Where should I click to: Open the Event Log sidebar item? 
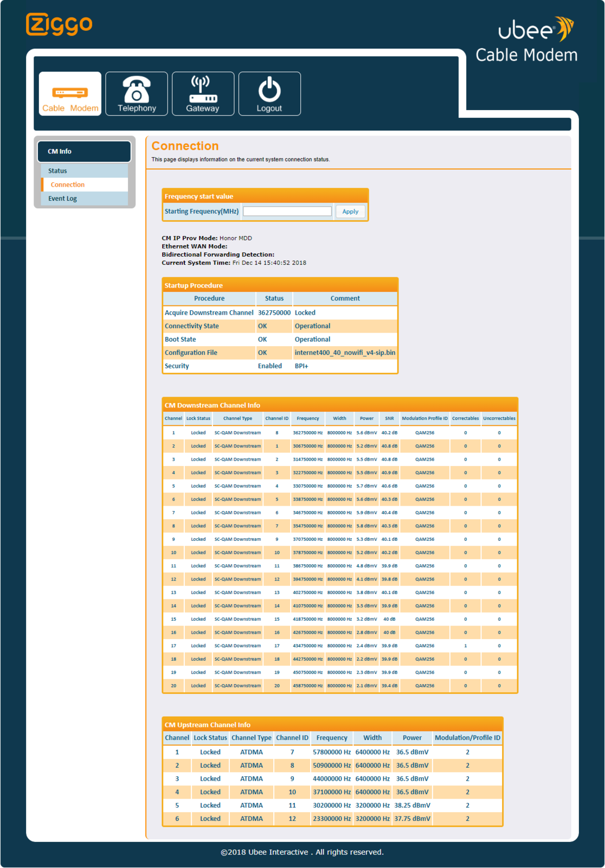pyautogui.click(x=85, y=199)
